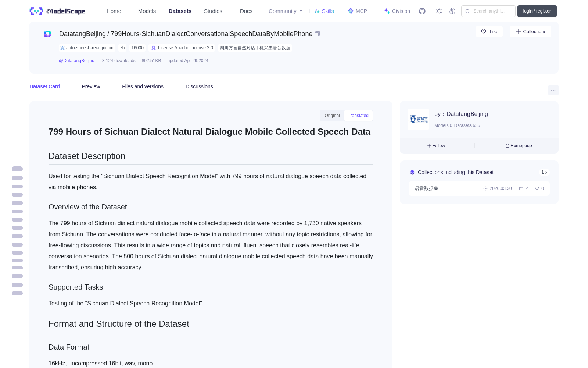Click the clock icon beside 2026.03.30

point(485,188)
